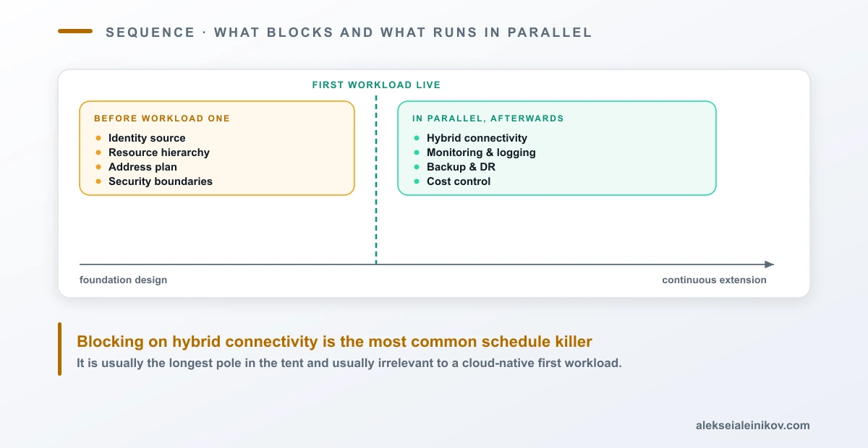Image resolution: width=868 pixels, height=448 pixels.
Task: Click the green bullet beside Hybrid connectivity
Action: click(x=417, y=138)
